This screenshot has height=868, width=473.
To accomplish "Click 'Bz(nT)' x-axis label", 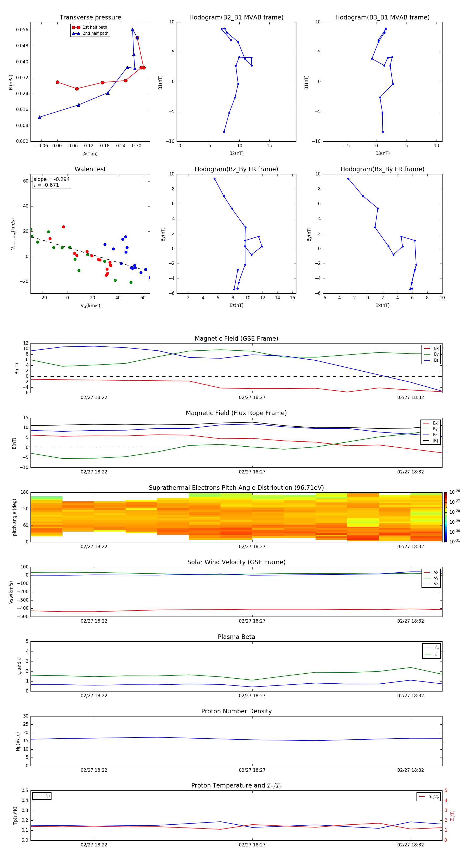I will 236,305.
